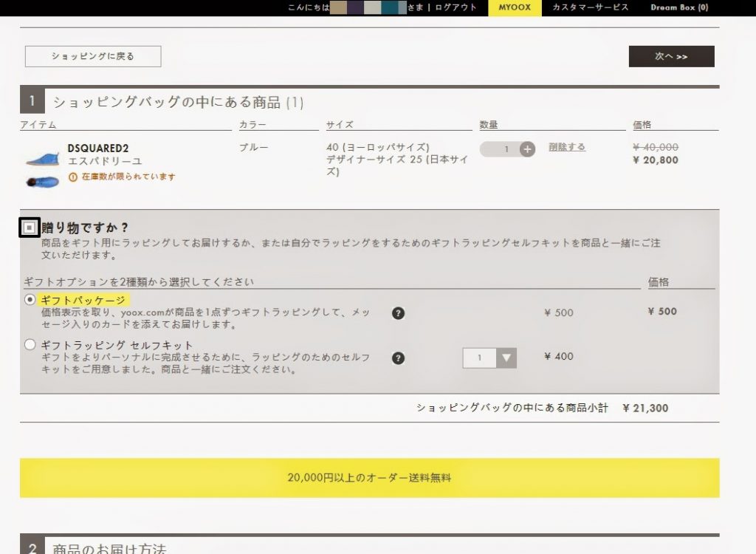Toggle the 贈り物ですか? checkbox
Image resolution: width=756 pixels, height=554 pixels.
(29, 228)
